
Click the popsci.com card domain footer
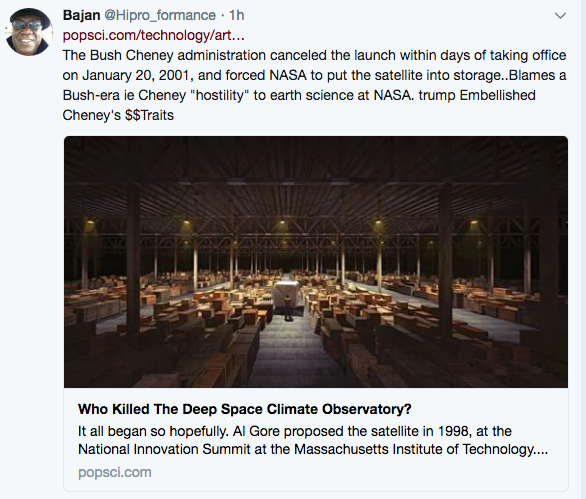coord(115,472)
